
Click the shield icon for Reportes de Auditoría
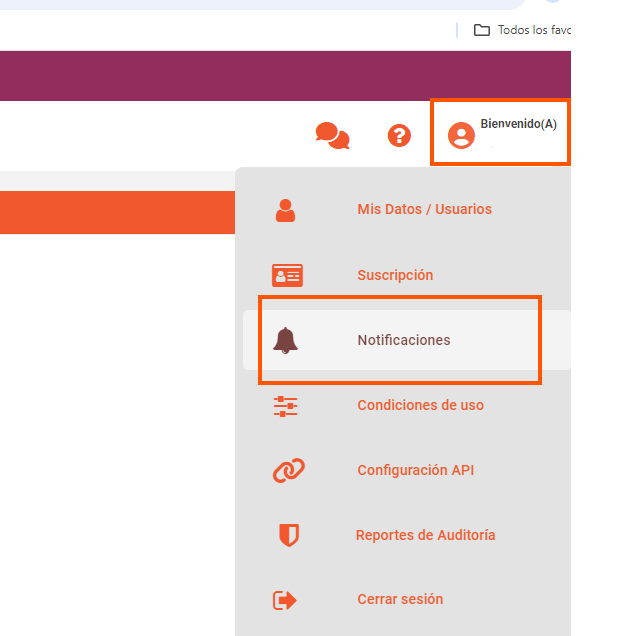click(288, 535)
